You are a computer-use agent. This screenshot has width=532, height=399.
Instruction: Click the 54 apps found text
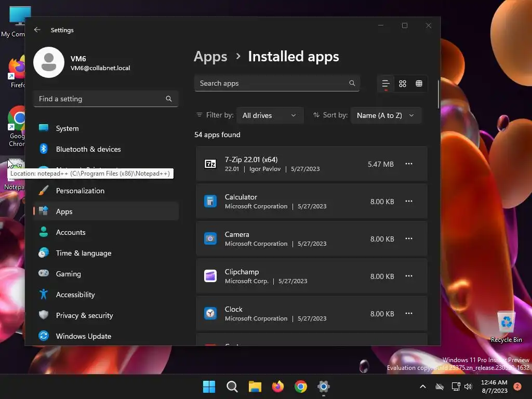[217, 135]
